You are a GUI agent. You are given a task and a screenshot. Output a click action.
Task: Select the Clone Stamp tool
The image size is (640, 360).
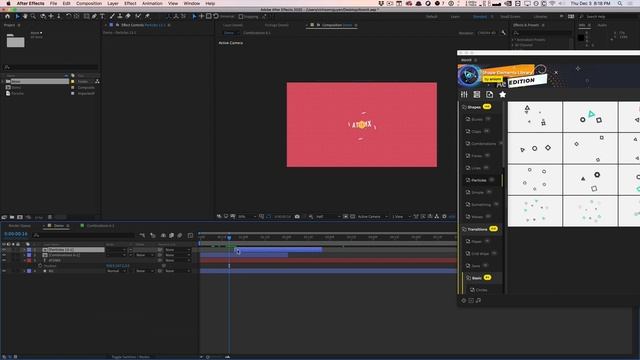[120, 16]
